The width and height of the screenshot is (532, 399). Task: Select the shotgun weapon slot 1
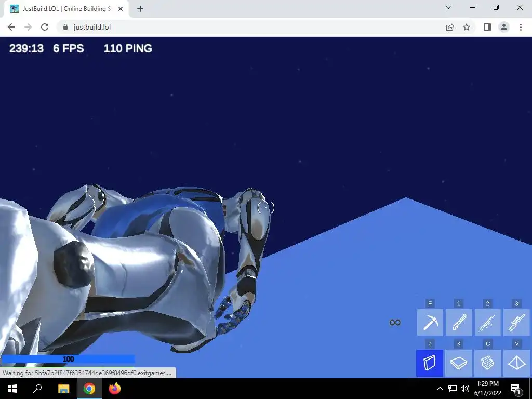click(x=459, y=322)
